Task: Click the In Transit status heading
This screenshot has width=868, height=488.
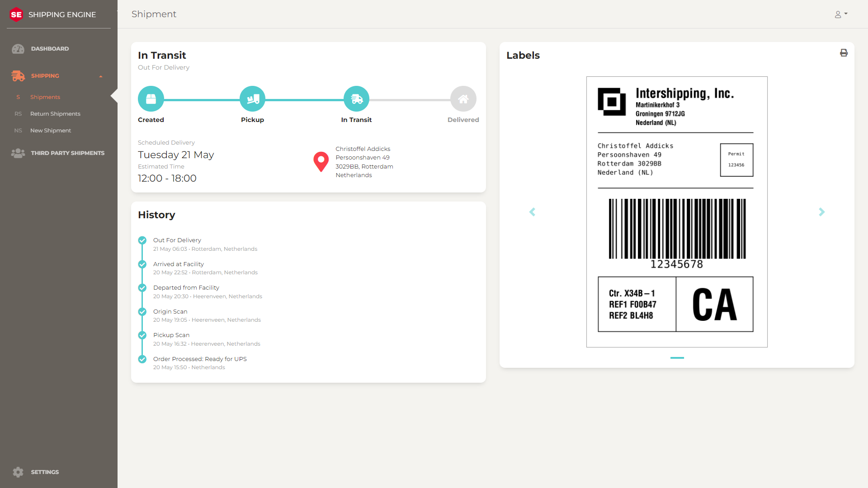Action: (162, 55)
